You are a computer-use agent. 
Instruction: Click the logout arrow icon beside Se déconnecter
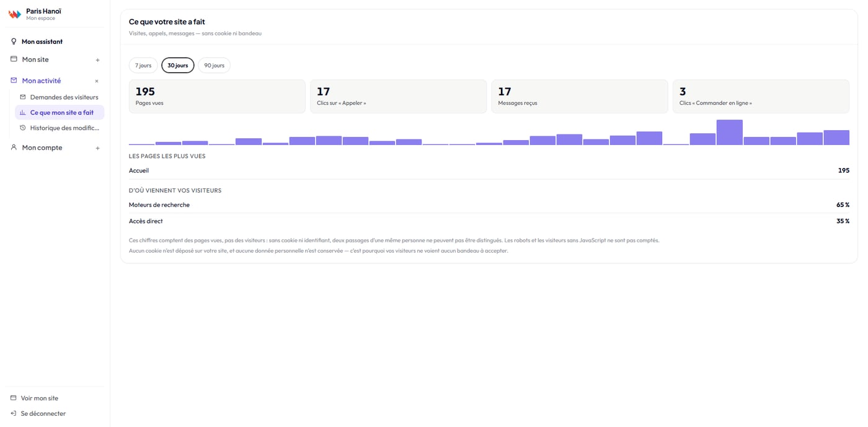point(14,413)
